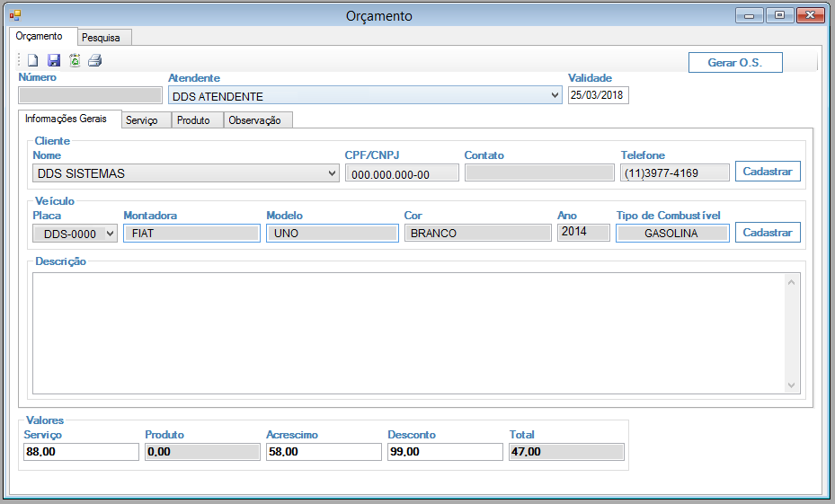Minimize the Orçamento window
This screenshot has width=835, height=504.
tap(750, 15)
